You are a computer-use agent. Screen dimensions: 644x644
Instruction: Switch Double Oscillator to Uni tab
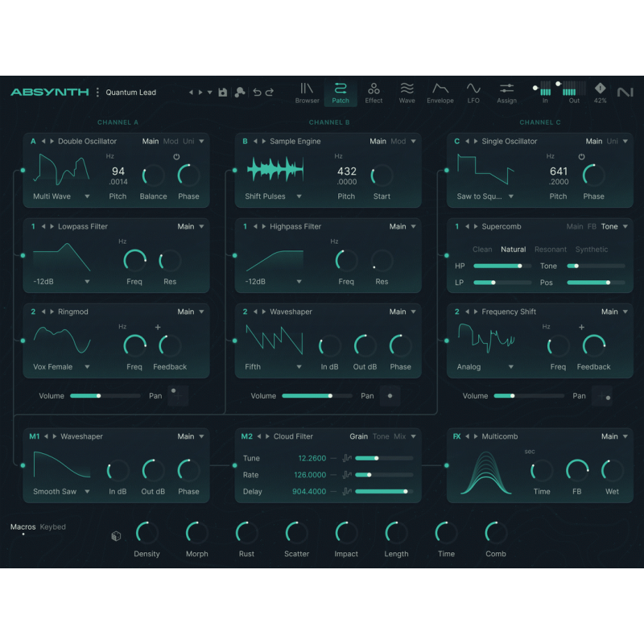[x=188, y=142]
